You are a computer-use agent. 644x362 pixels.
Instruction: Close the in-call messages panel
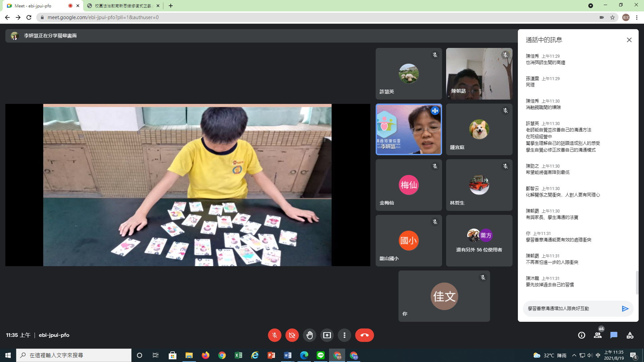[x=629, y=40]
